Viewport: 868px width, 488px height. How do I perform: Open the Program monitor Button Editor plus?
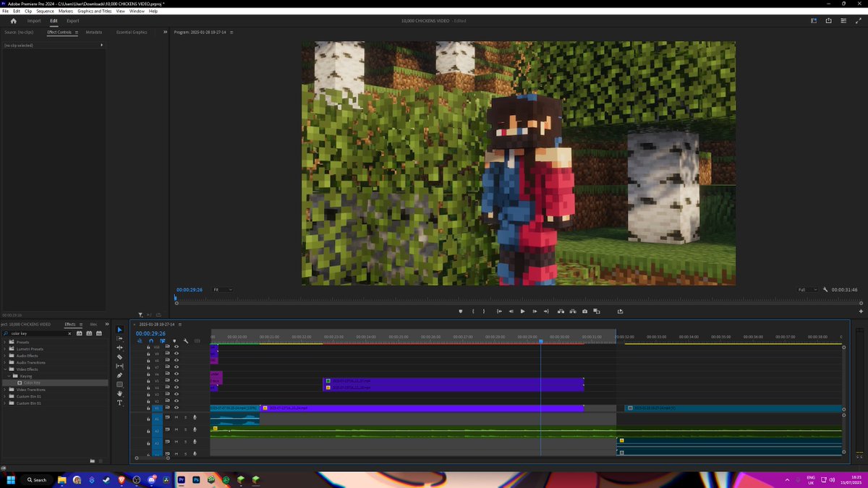click(x=860, y=312)
